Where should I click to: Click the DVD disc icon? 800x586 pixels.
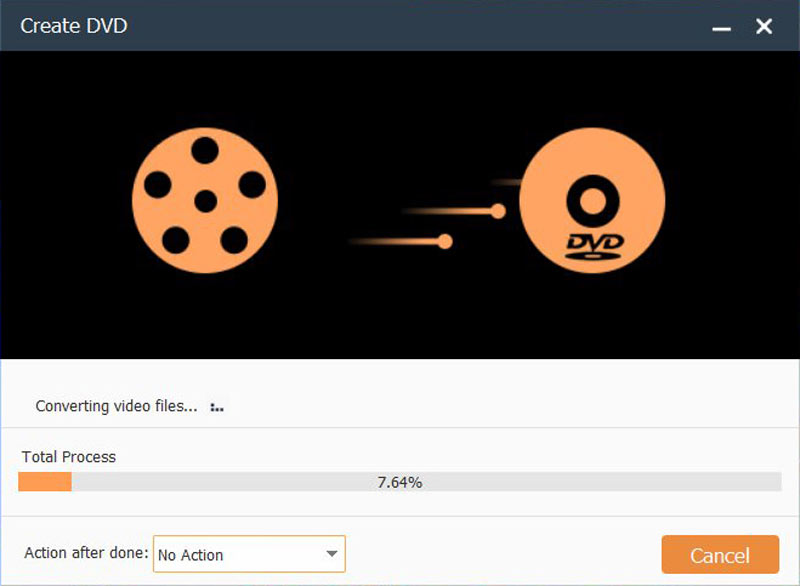coord(592,200)
